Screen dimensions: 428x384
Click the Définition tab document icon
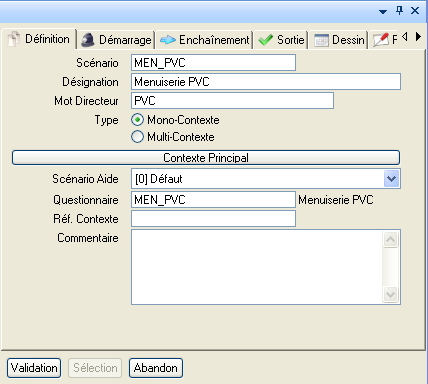(x=14, y=39)
